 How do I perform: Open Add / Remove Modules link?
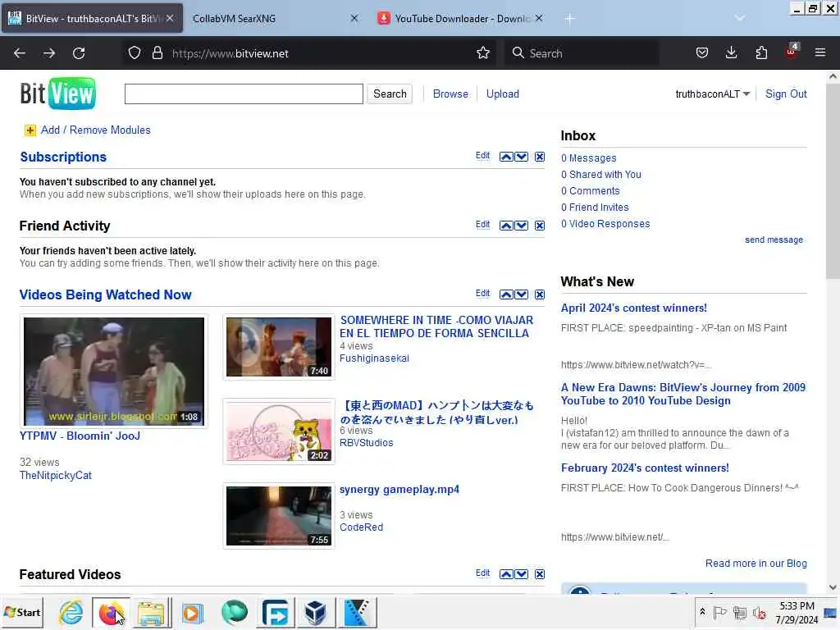95,130
